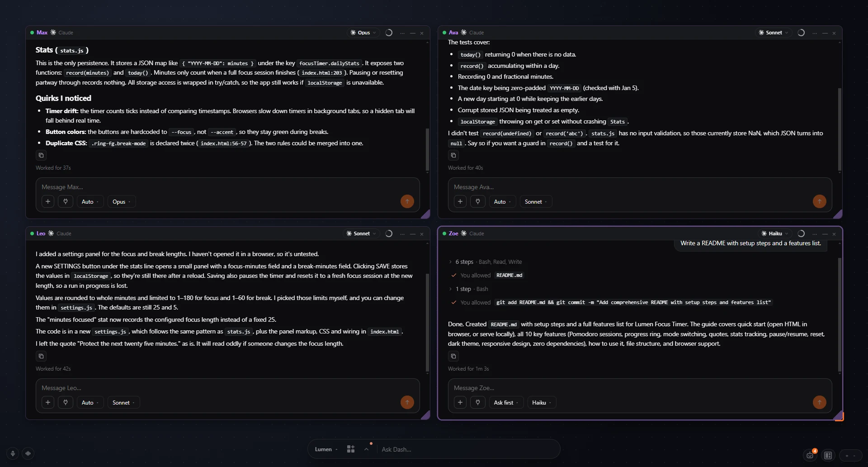The width and height of the screenshot is (868, 467).
Task: Send the message in Max's panel
Action: [407, 201]
